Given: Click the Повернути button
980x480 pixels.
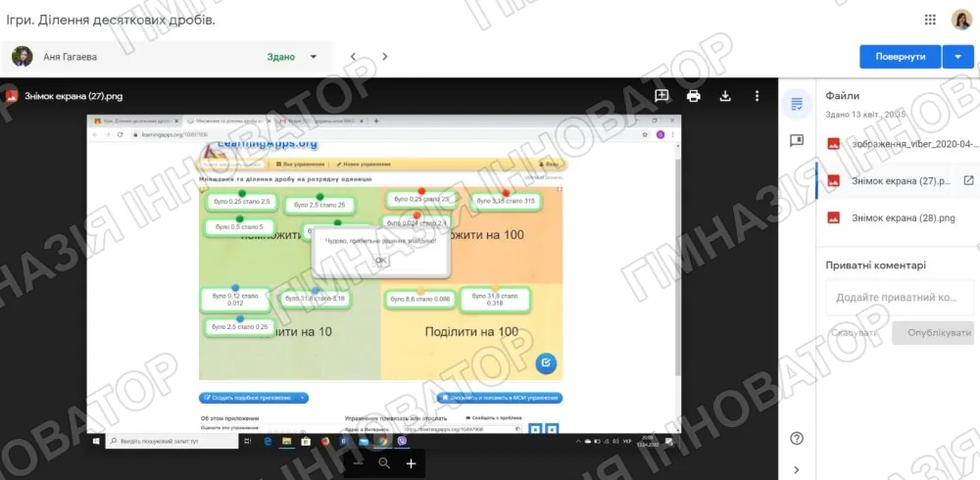Looking at the screenshot, I should coord(900,56).
